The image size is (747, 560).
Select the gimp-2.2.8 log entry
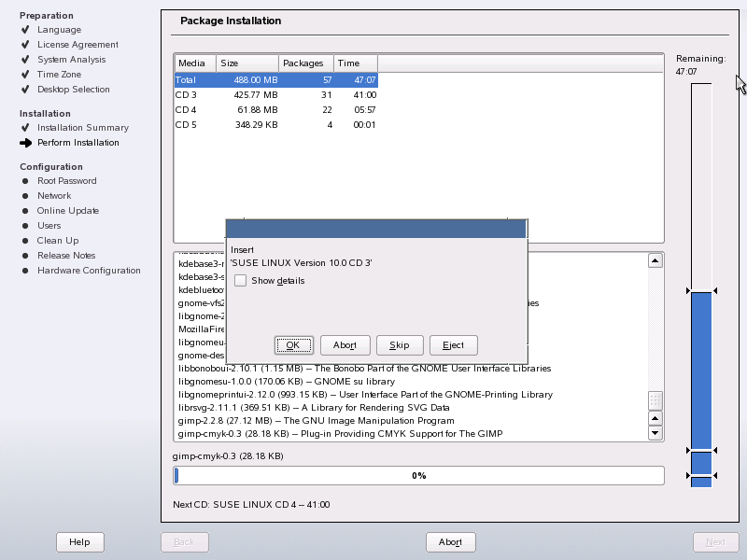pyautogui.click(x=316, y=421)
